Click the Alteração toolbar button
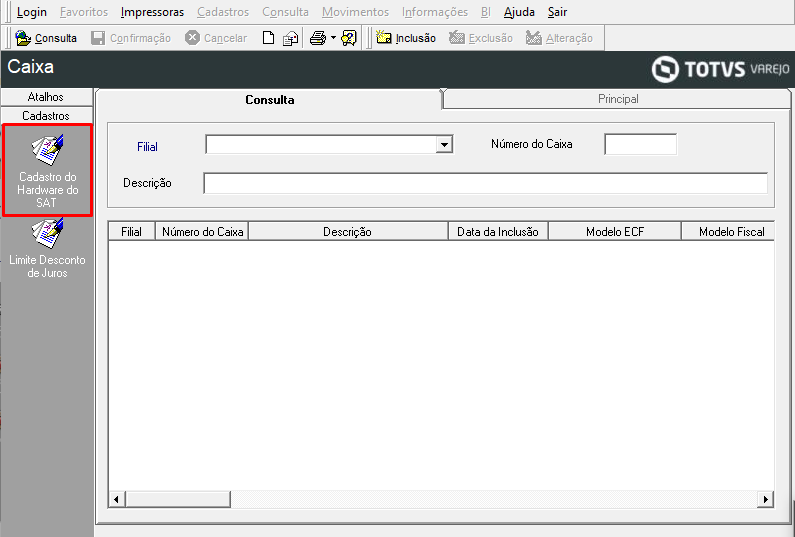 point(559,38)
